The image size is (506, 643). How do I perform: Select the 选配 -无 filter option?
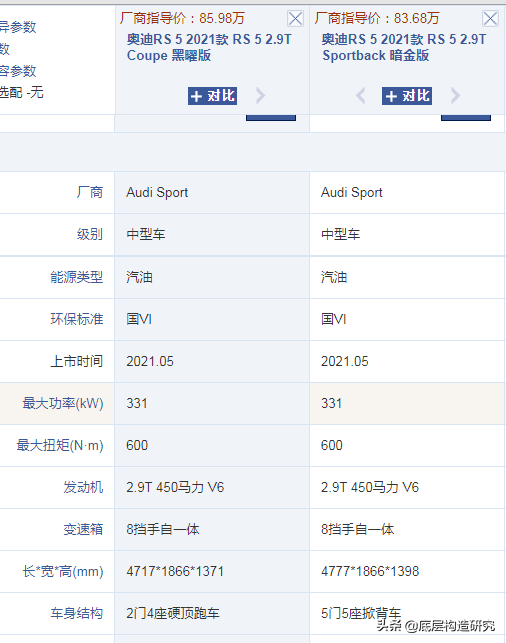21,92
